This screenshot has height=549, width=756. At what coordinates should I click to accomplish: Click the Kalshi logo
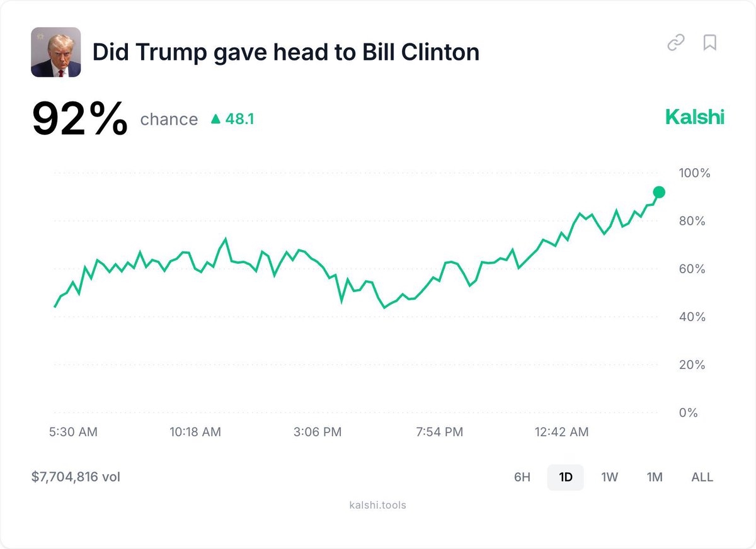click(x=695, y=117)
